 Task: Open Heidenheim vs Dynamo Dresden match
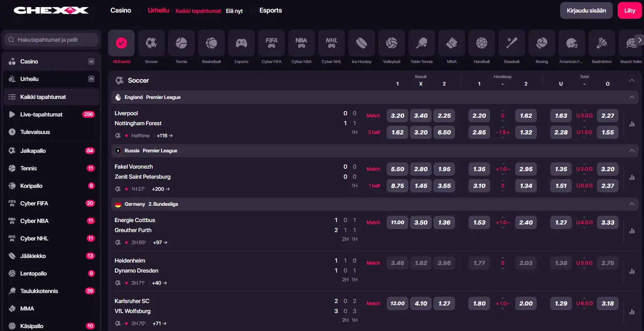click(136, 265)
